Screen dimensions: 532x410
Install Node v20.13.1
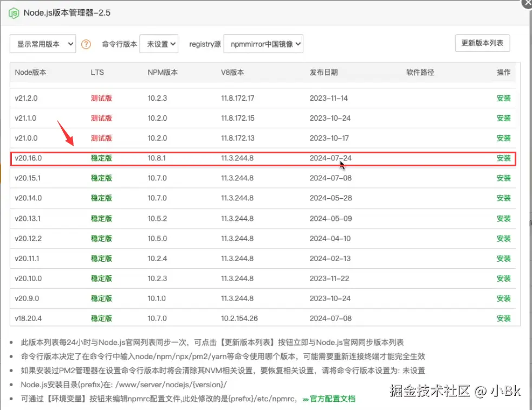(x=503, y=218)
